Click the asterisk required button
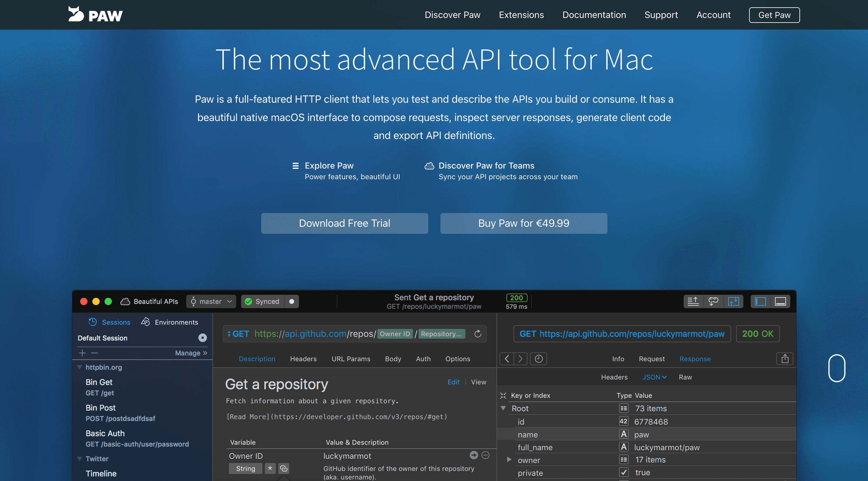This screenshot has height=481, width=868. 270,469
